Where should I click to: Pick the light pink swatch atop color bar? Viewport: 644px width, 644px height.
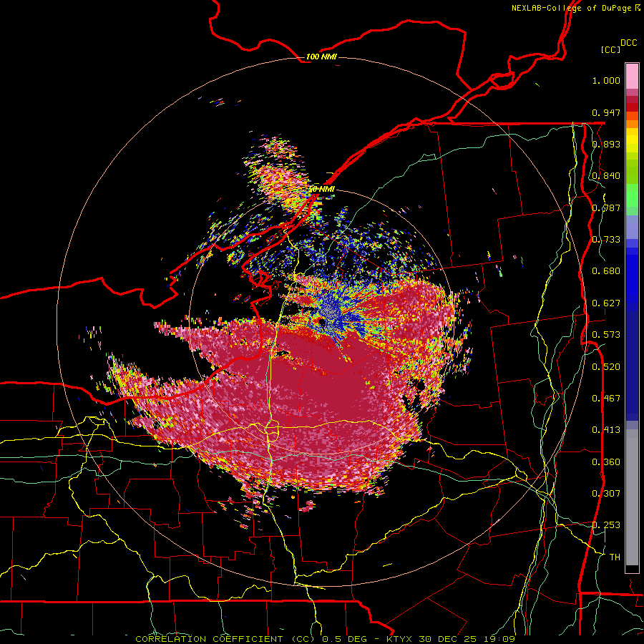(x=632, y=76)
